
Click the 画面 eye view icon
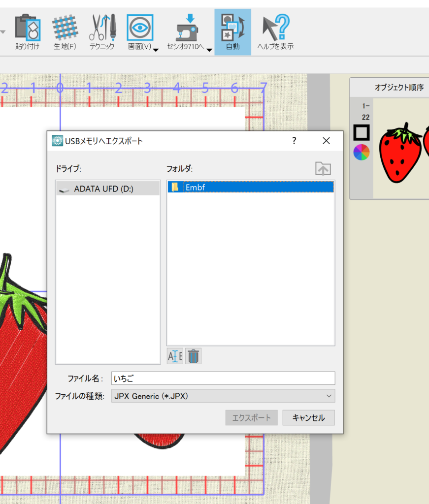coord(140,28)
